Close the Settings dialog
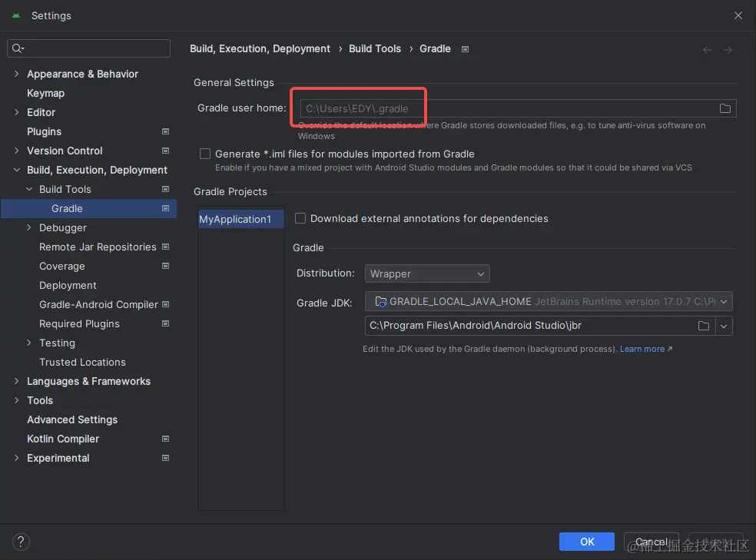Image resolution: width=756 pixels, height=560 pixels. point(738,15)
